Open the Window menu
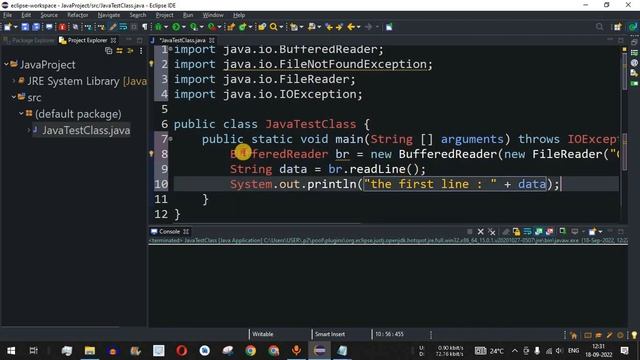 pyautogui.click(x=213, y=15)
